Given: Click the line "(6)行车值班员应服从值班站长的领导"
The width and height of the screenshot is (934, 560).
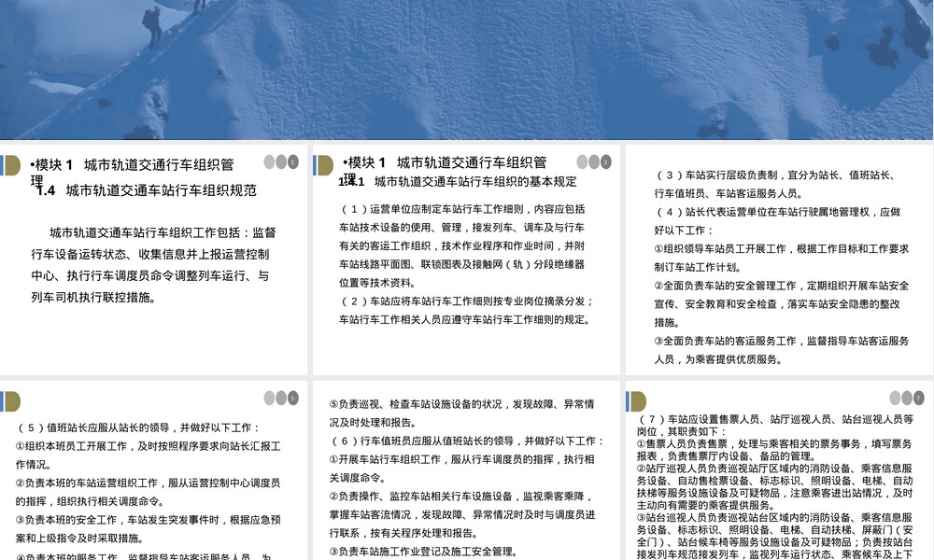Looking at the screenshot, I should tap(468, 441).
